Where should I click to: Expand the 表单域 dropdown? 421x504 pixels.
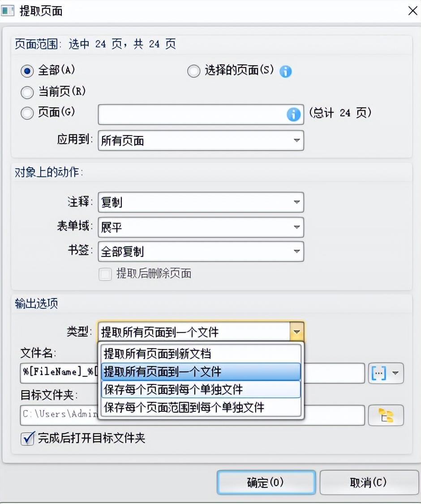[x=296, y=227]
